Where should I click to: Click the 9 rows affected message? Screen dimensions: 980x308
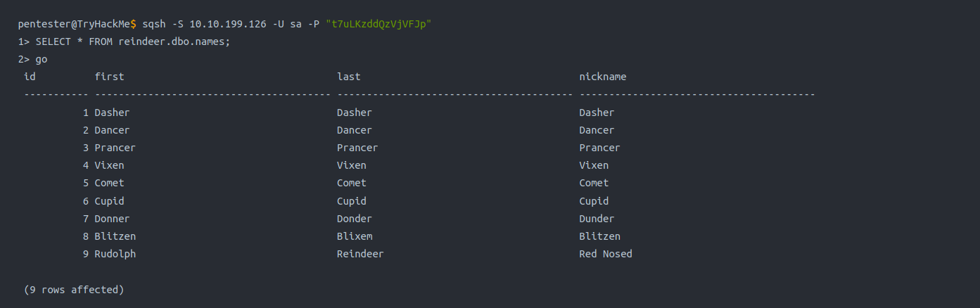(74, 290)
